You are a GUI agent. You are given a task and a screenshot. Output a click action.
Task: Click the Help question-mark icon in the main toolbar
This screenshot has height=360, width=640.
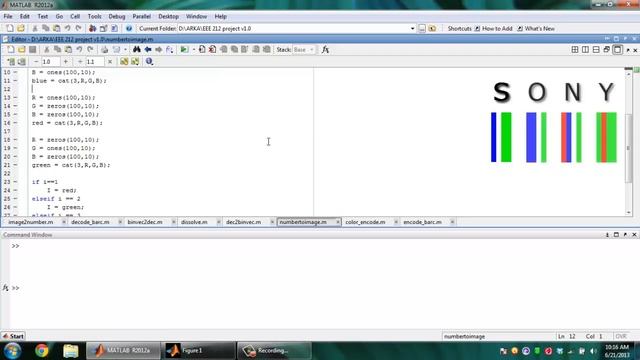pos(129,28)
